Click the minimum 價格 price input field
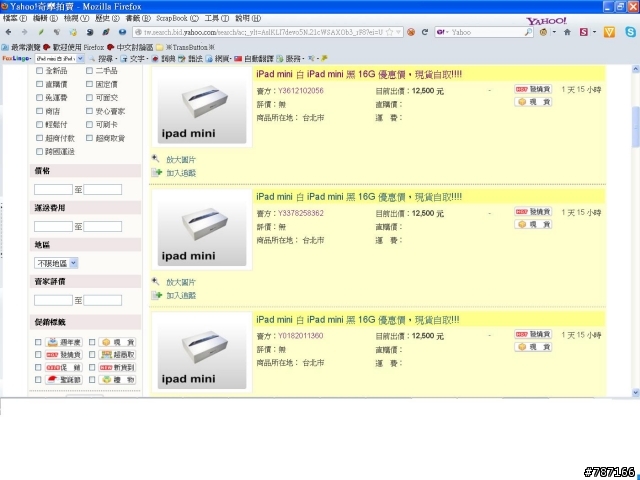Viewport: 640px width, 480px height. tap(53, 189)
